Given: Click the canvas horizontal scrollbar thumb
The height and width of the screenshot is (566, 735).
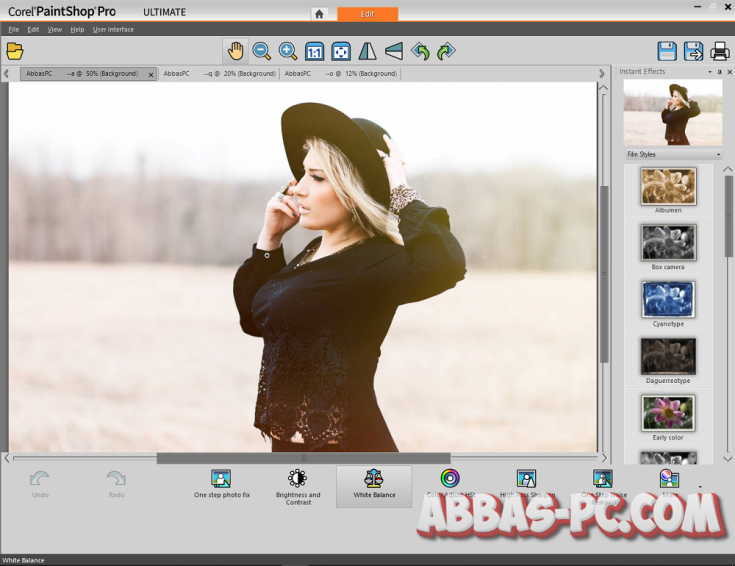Looking at the screenshot, I should 303,458.
